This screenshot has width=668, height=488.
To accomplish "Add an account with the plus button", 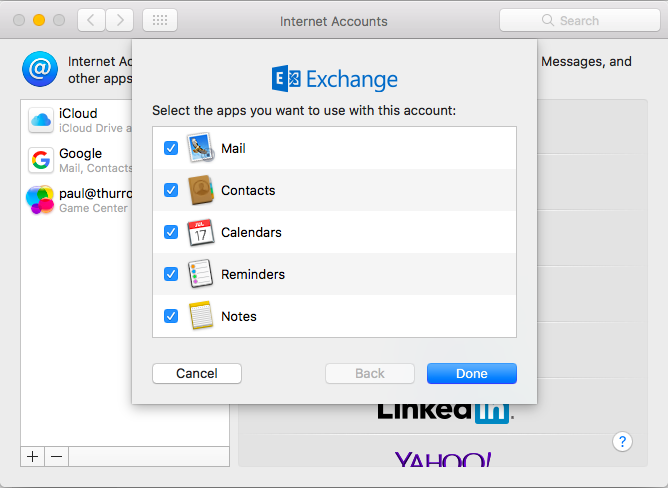I will tap(32, 456).
